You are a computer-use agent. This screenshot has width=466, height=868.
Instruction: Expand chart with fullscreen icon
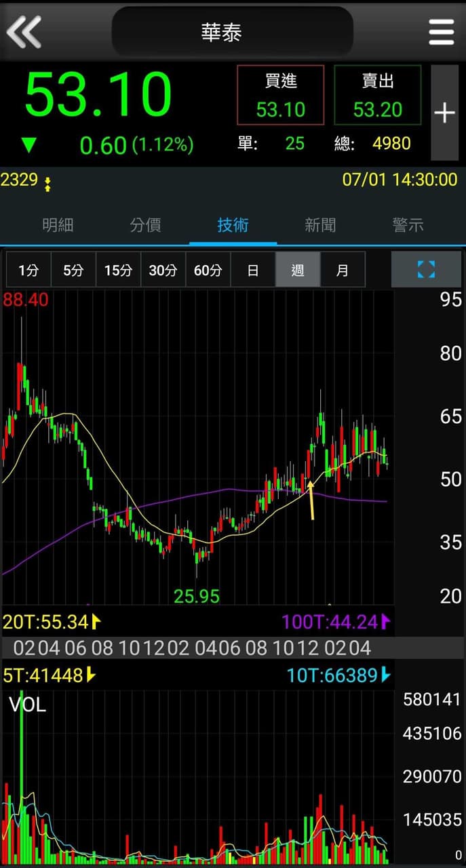pyautogui.click(x=425, y=269)
